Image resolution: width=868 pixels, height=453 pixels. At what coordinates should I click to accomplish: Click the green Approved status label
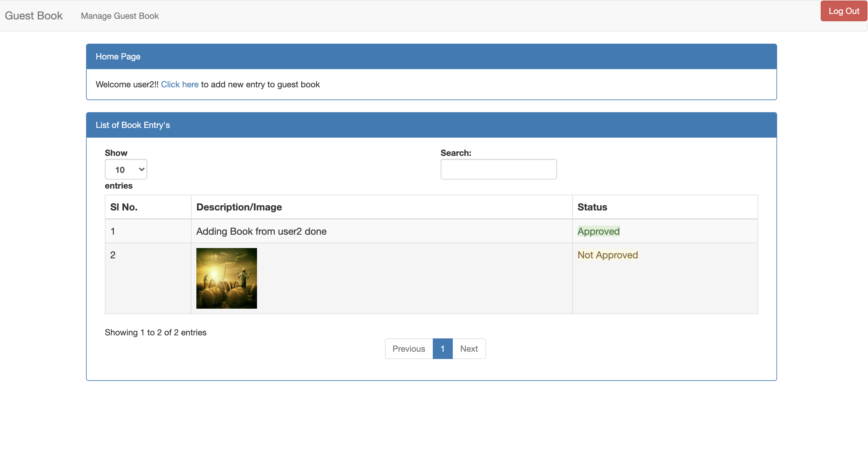[599, 231]
